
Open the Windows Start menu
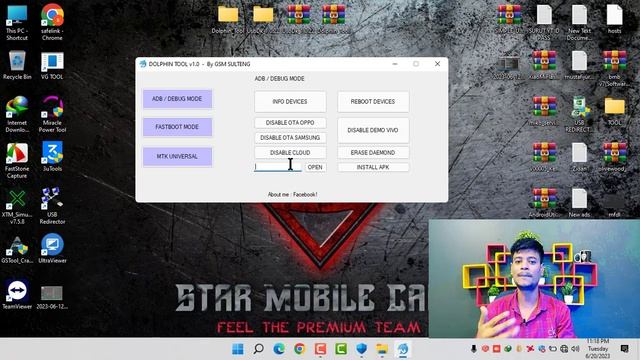point(238,349)
